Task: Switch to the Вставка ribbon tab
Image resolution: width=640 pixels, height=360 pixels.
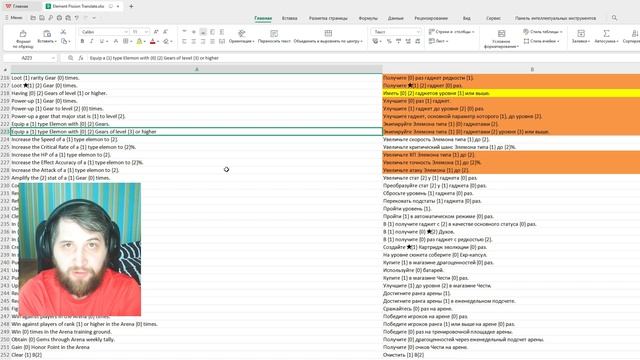Action: [x=289, y=18]
